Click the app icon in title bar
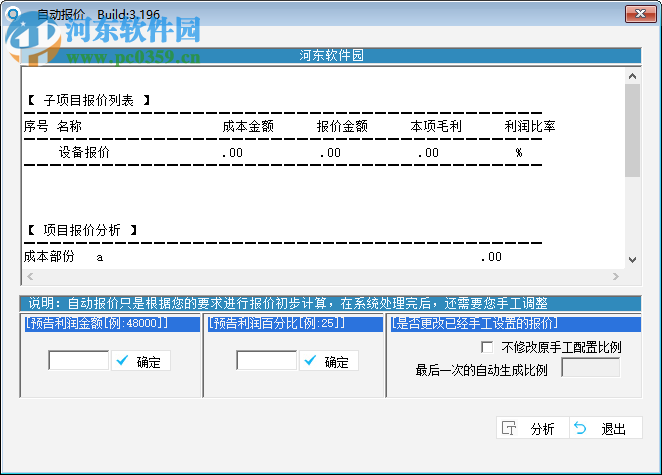Image resolution: width=662 pixels, height=475 pixels. (14, 15)
